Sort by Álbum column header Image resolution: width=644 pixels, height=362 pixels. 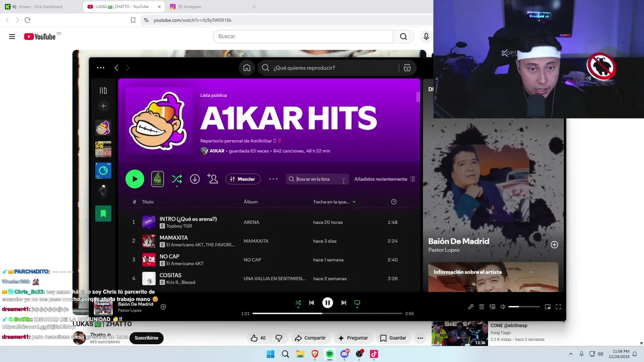coord(251,202)
